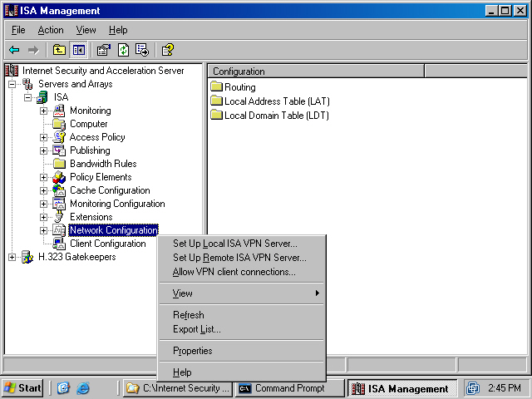Viewport: 532px width, 399px height.
Task: Click the Routing folder icon
Action: click(216, 86)
